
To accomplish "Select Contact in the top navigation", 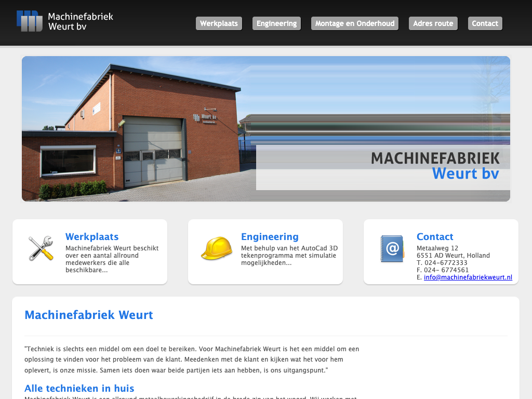I will (485, 23).
